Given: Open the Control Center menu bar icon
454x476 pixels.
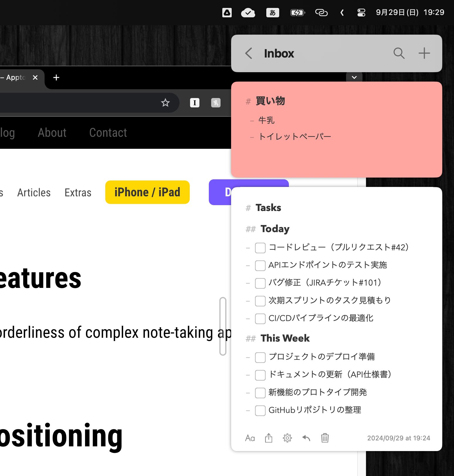Looking at the screenshot, I should [x=361, y=13].
